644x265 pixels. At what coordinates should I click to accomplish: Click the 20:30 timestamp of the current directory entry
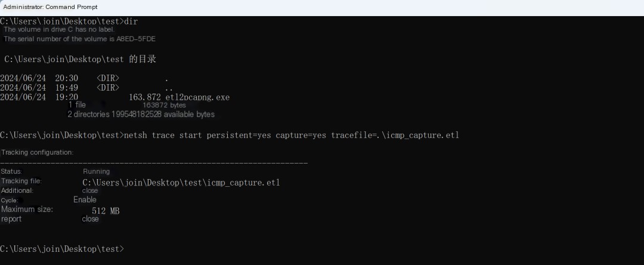tap(67, 78)
